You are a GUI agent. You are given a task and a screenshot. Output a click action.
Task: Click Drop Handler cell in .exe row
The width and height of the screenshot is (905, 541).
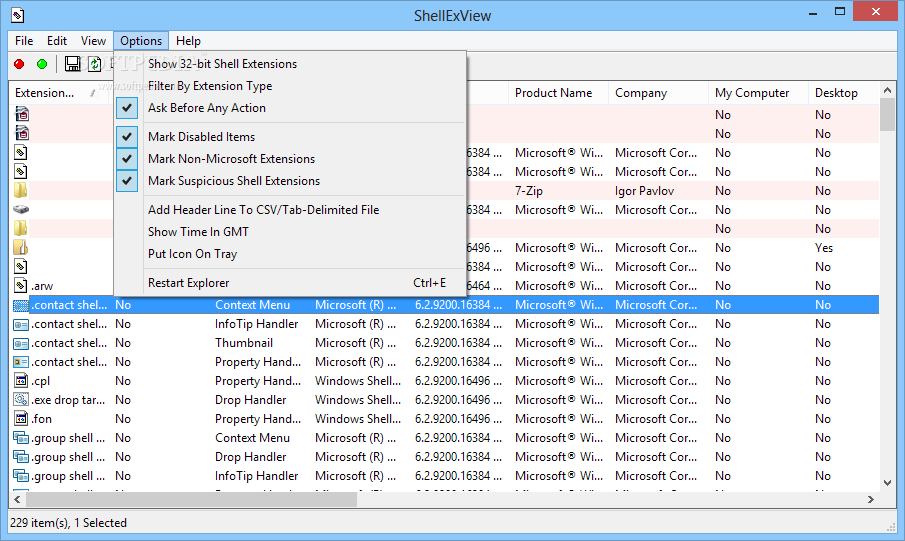(250, 400)
